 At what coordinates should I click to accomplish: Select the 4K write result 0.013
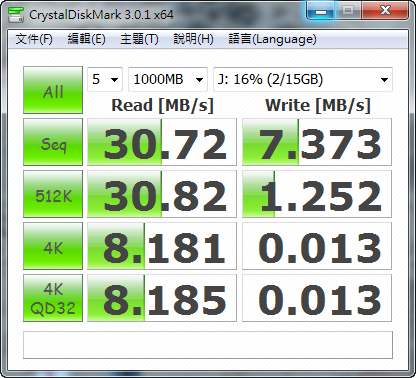coord(317,246)
